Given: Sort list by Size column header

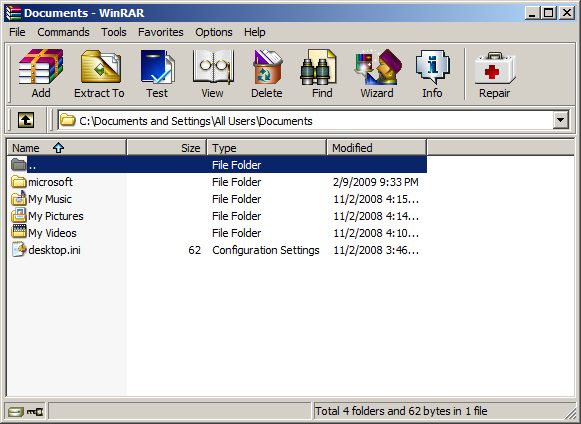Looking at the screenshot, I should click(x=167, y=148).
